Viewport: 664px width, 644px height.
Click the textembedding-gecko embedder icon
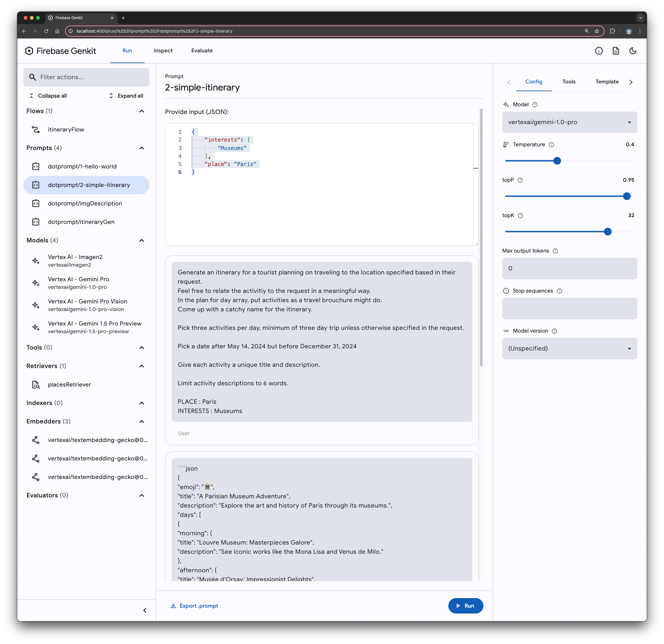pos(37,440)
